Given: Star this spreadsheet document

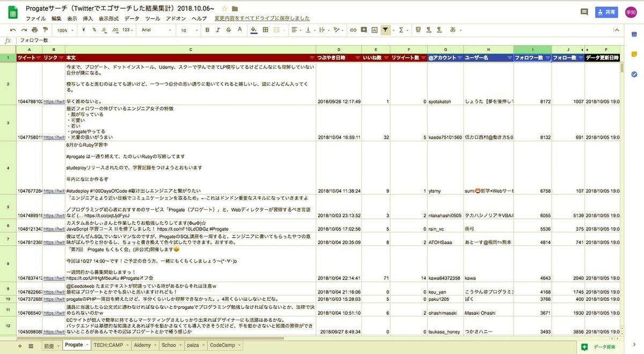Looking at the screenshot, I should tap(224, 9).
